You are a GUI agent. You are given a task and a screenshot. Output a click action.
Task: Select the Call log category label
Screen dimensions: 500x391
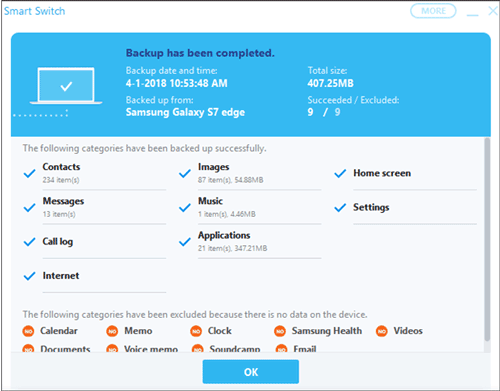(58, 241)
